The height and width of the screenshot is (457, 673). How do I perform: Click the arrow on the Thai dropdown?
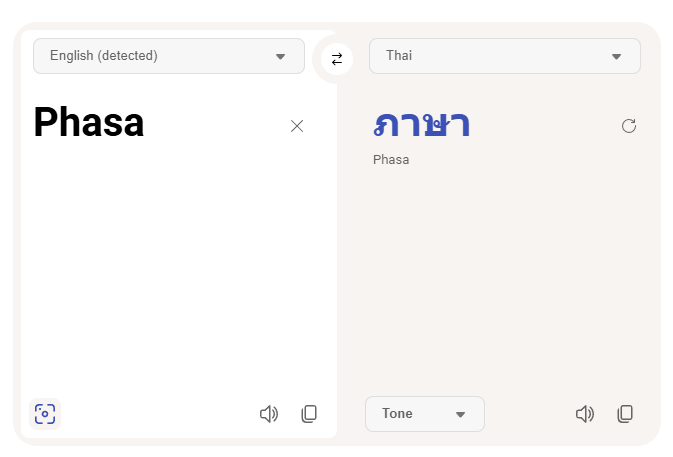point(616,57)
